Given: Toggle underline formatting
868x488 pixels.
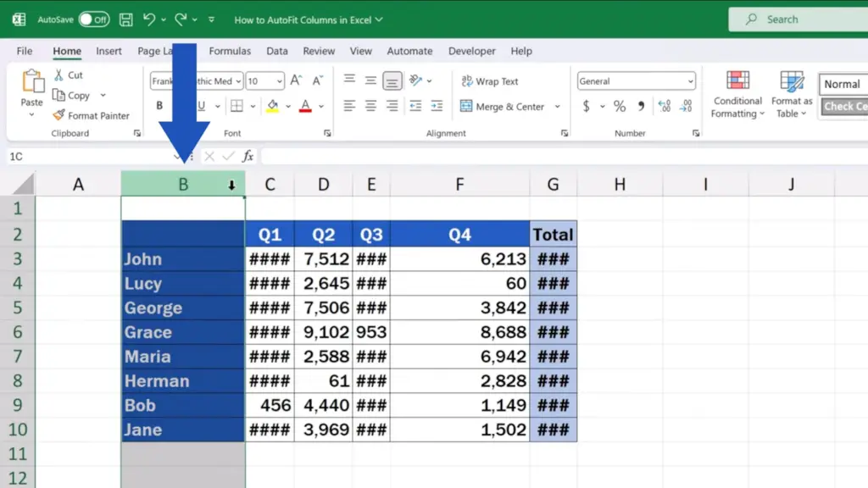Looking at the screenshot, I should point(201,103).
